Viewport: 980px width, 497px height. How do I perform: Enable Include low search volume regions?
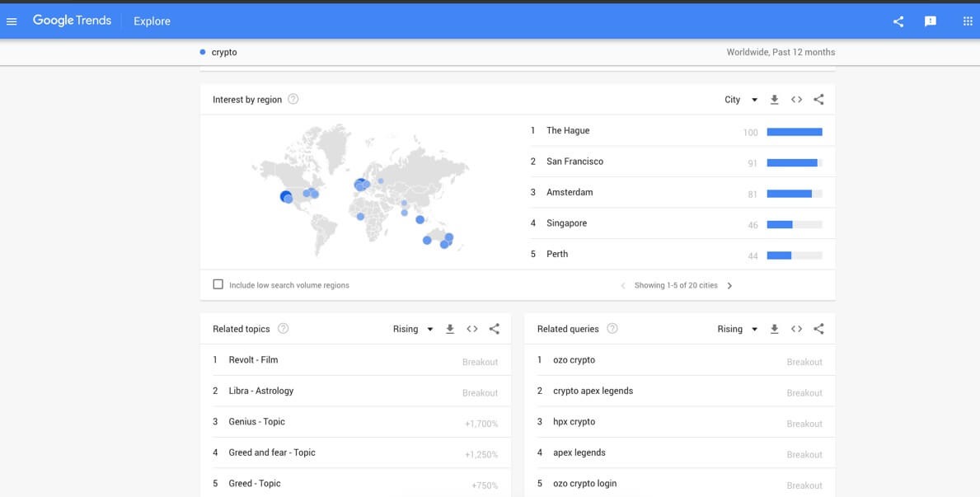click(218, 284)
